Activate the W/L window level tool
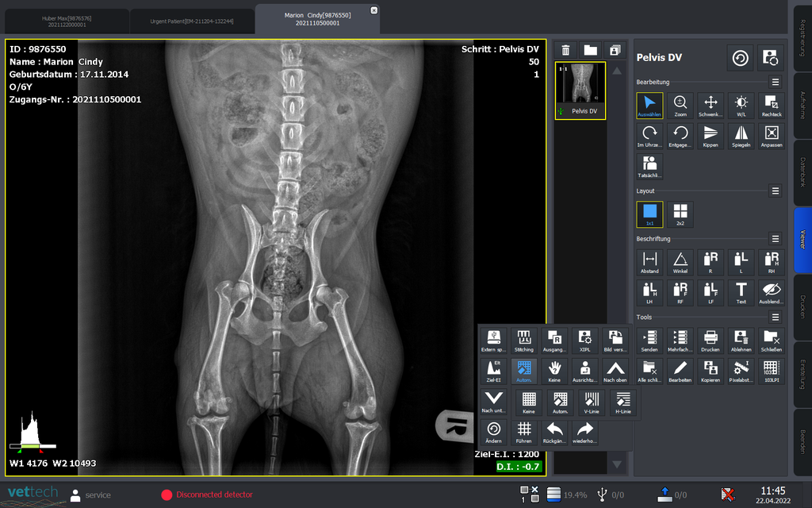This screenshot has width=812, height=508. pos(741,106)
